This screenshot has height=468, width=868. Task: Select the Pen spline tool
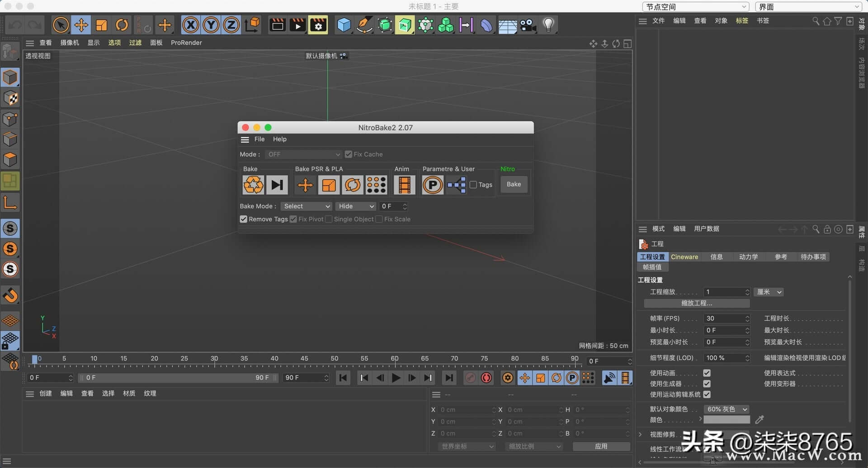(x=364, y=25)
